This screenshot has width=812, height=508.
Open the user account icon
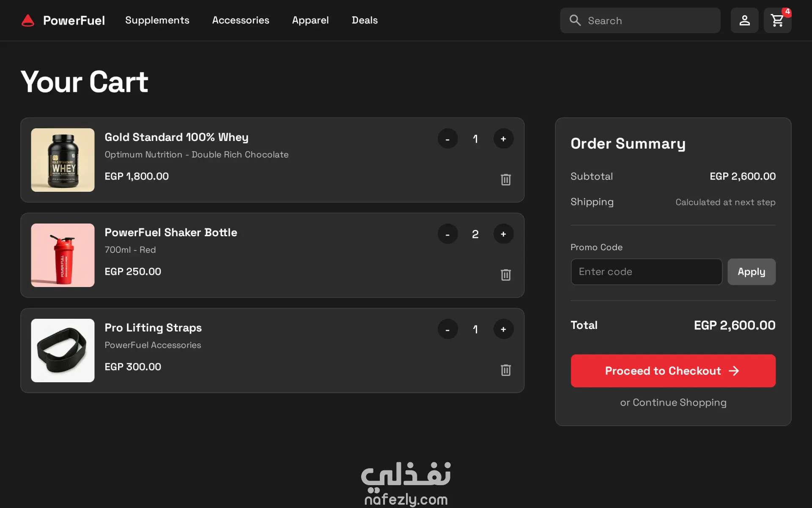(744, 20)
